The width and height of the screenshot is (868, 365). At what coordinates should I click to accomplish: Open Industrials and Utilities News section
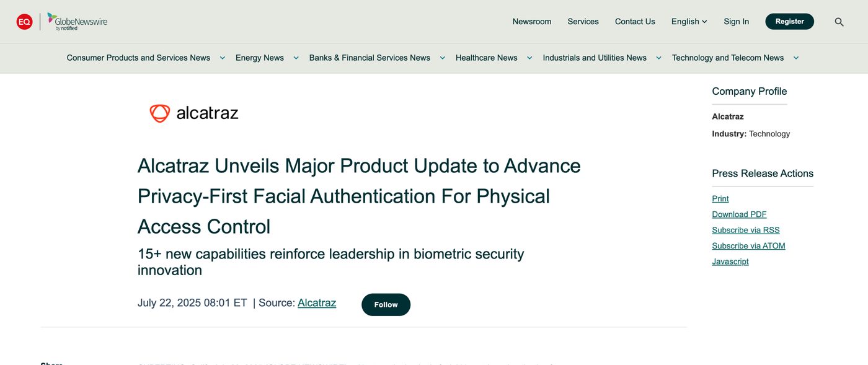point(594,58)
